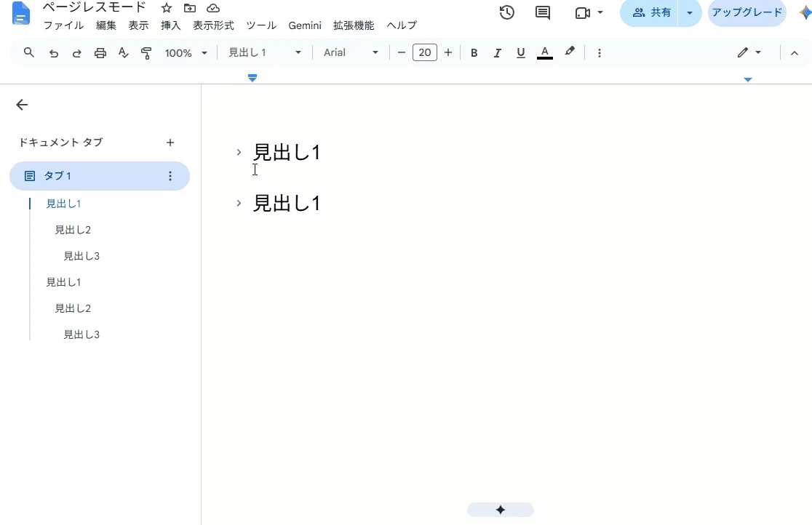
Task: Open the Google Docs home icon
Action: coord(20,14)
